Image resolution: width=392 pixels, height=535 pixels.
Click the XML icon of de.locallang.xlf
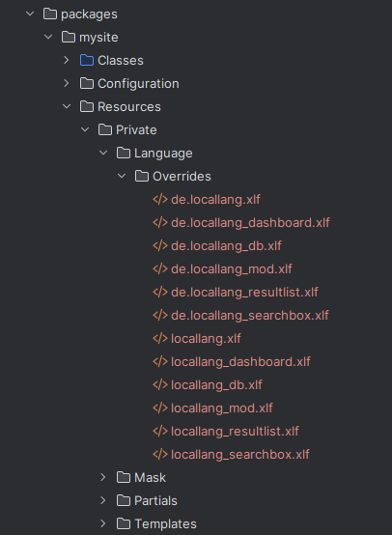(x=160, y=199)
